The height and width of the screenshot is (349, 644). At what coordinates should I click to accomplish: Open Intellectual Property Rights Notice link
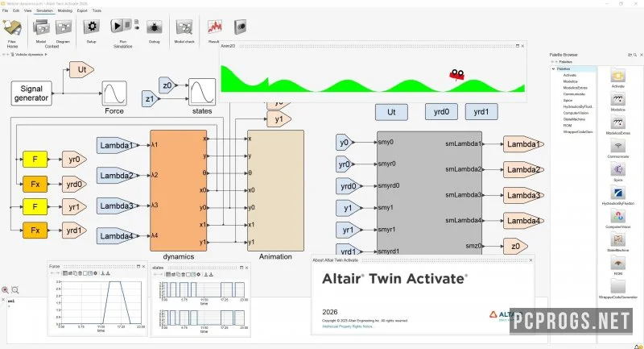pyautogui.click(x=348, y=326)
